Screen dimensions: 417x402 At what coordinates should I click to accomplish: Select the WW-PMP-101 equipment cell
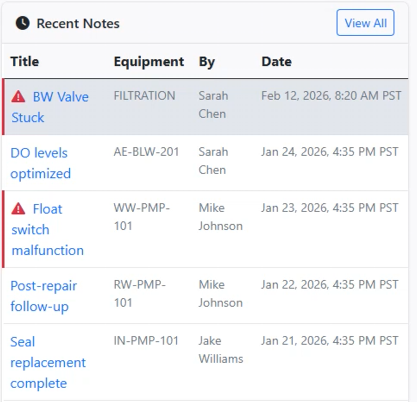click(x=142, y=217)
